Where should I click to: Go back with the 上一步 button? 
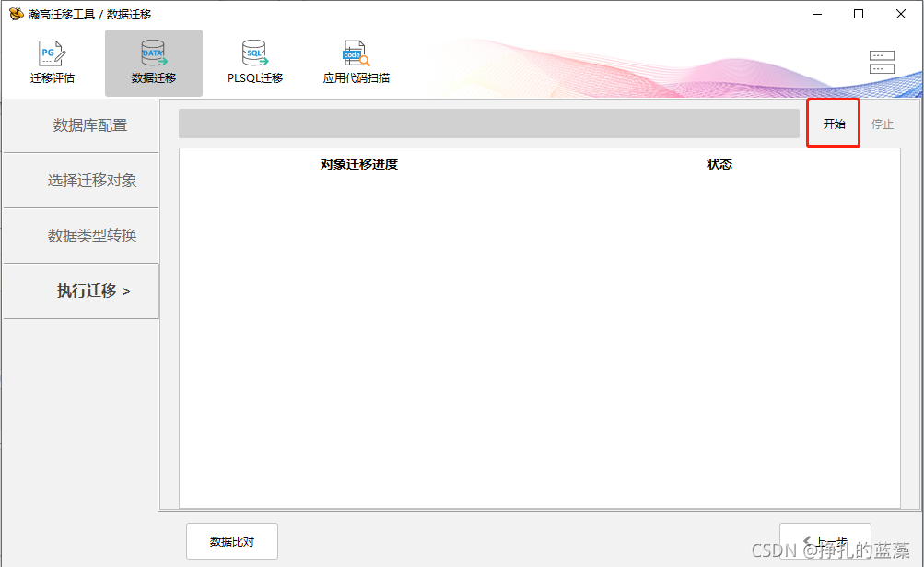point(825,541)
